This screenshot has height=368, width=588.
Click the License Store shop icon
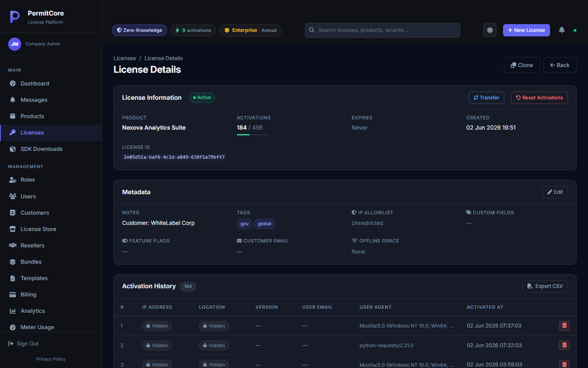13,229
